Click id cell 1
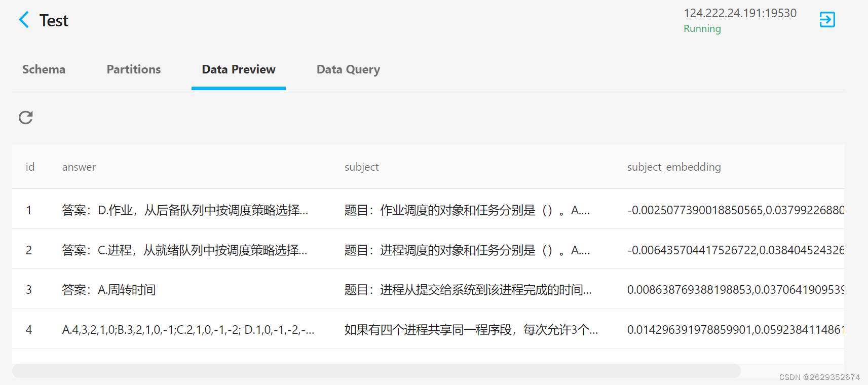This screenshot has width=868, height=385. tap(29, 210)
